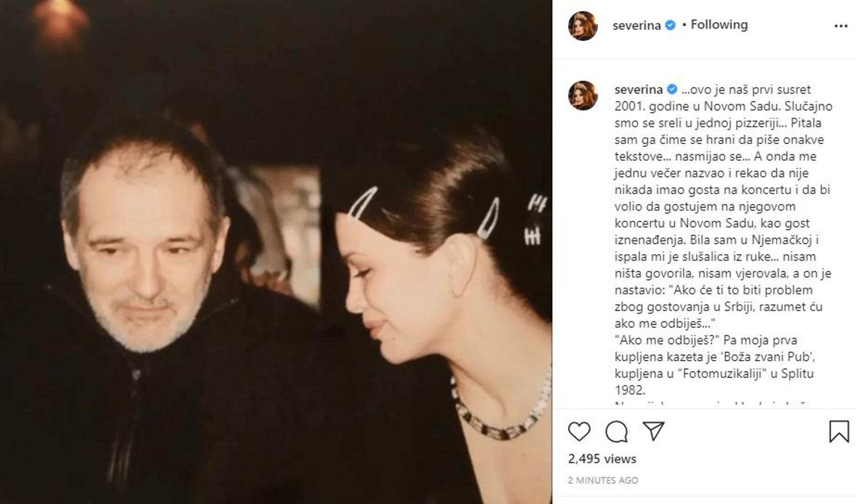This screenshot has height=504, width=856.
Task: Click the severina username in the header
Action: click(636, 25)
